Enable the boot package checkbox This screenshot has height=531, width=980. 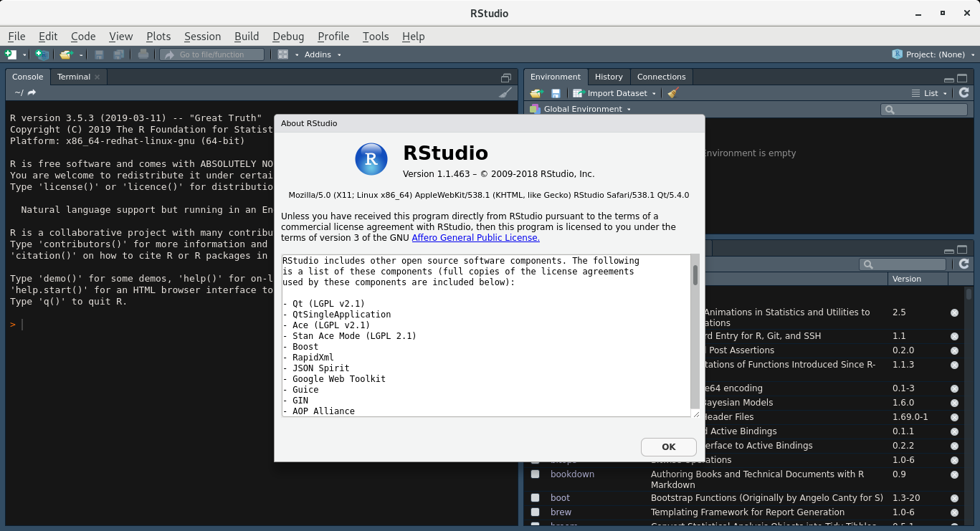pos(534,497)
